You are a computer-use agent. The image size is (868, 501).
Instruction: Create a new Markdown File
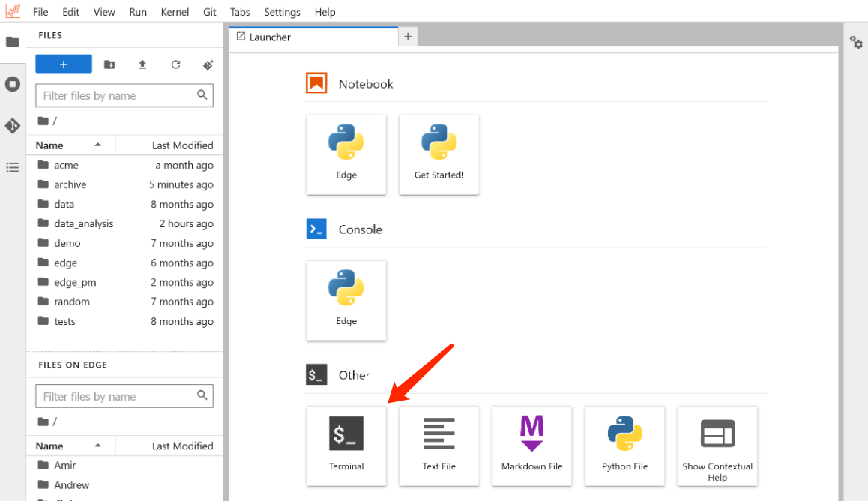(532, 446)
